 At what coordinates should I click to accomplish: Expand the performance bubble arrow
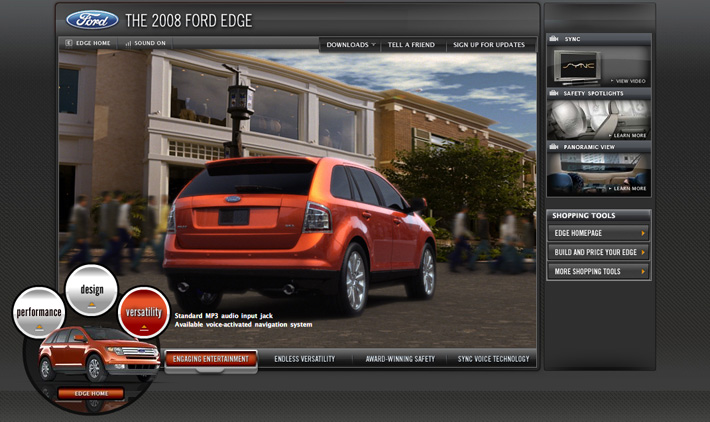(39, 327)
